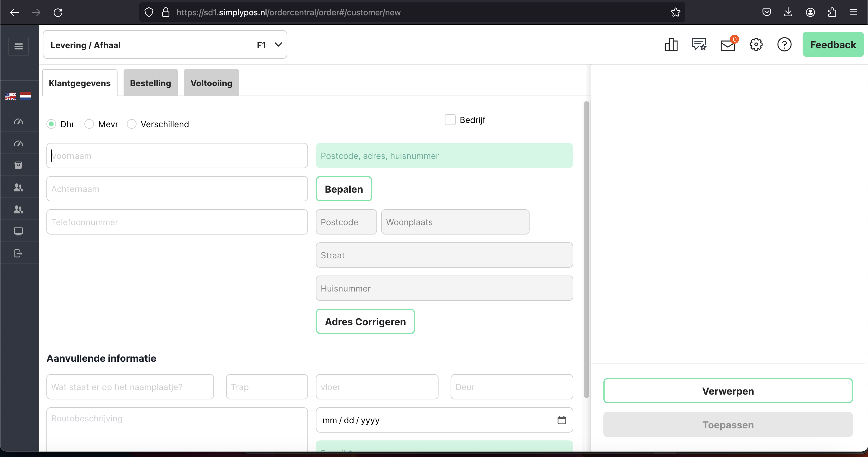Switch to the Bestelling tab
This screenshot has height=457, width=868.
click(150, 83)
